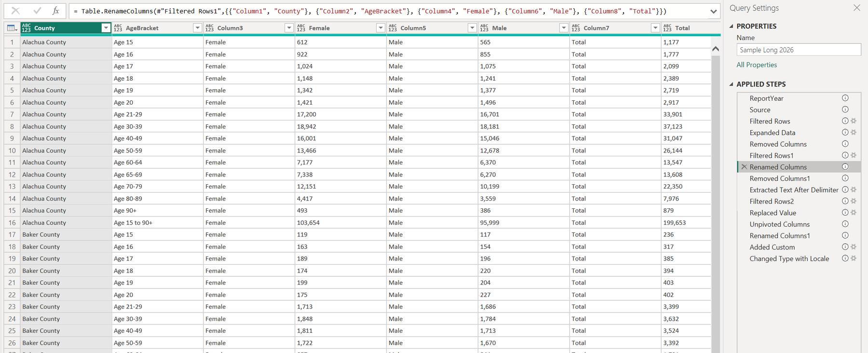Open gear for Extracted Text After Delimiter step
Viewport: 868px width, 353px height.
click(854, 190)
